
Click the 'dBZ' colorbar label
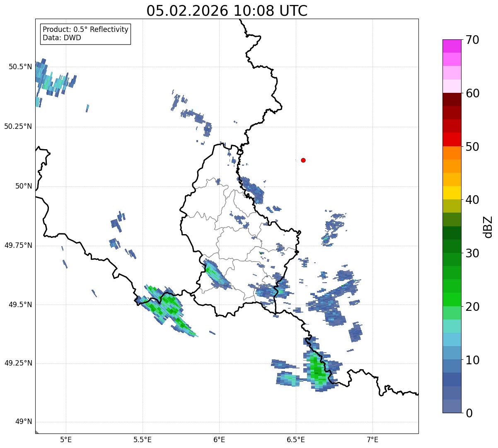[x=488, y=226]
